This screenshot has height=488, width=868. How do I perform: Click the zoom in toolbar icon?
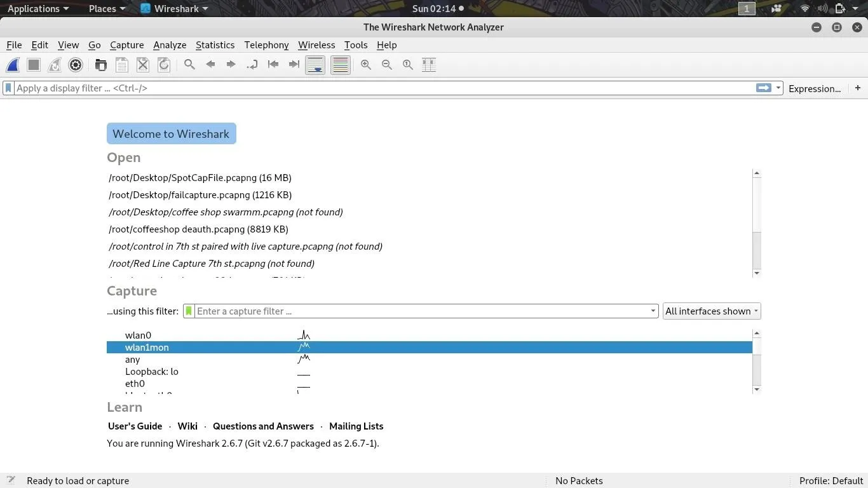pos(366,64)
